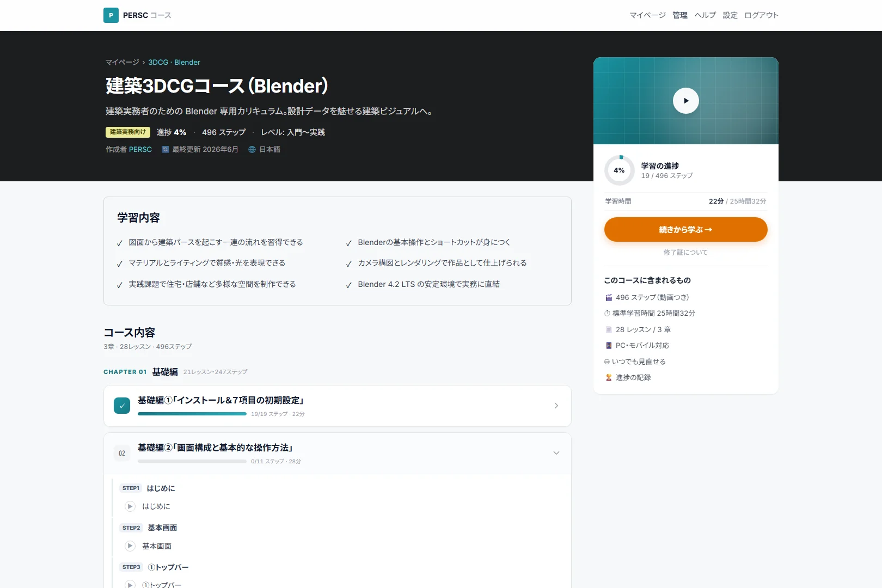Click the globe icon beside 日本語
The width and height of the screenshot is (882, 588).
pyautogui.click(x=252, y=149)
